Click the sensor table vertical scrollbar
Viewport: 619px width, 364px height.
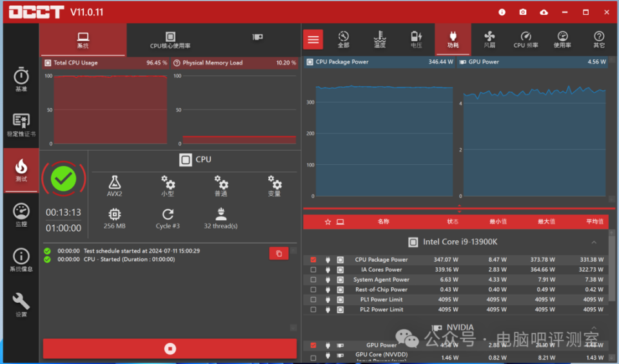tap(612, 268)
